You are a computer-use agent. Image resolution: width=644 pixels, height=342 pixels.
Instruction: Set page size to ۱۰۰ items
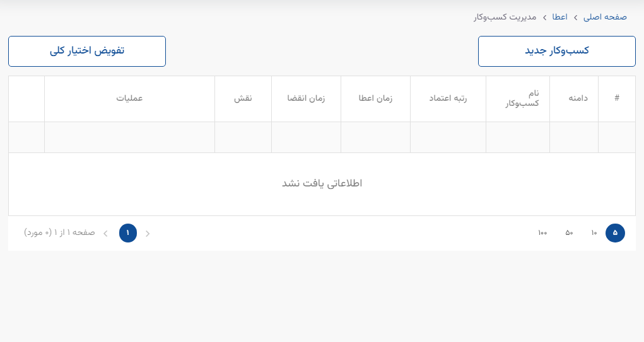tap(542, 233)
